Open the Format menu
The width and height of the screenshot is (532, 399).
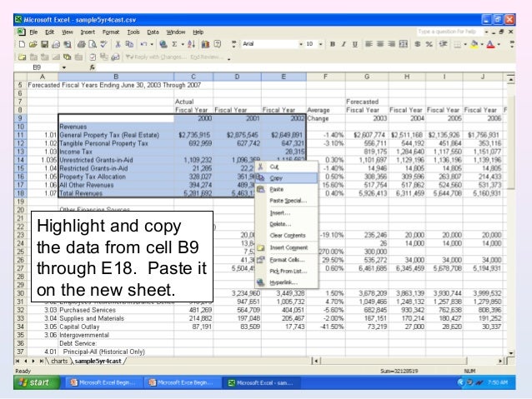[111, 32]
